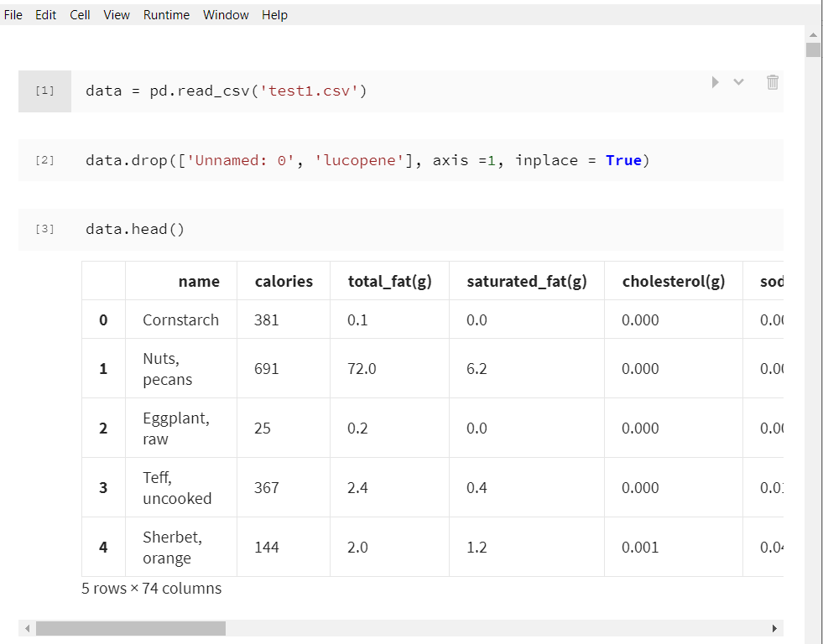Click the calories column header
The image size is (823, 644).
click(x=284, y=282)
